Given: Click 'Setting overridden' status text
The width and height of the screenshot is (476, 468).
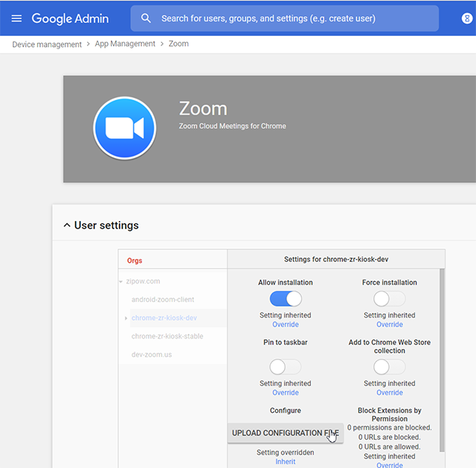Looking at the screenshot, I should coord(286,452).
